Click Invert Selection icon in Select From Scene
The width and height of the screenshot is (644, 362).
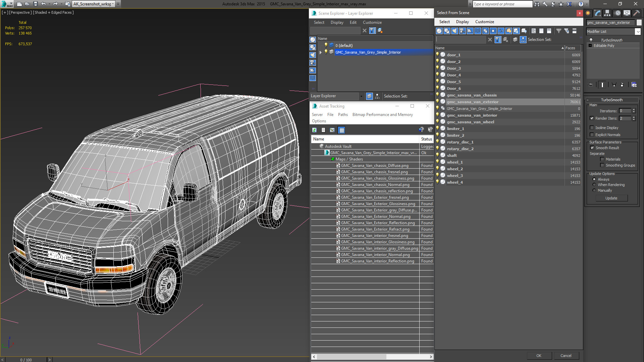pos(549,31)
